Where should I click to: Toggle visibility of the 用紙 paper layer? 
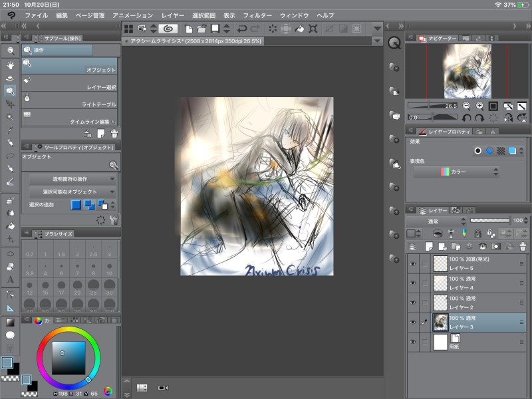click(x=412, y=342)
